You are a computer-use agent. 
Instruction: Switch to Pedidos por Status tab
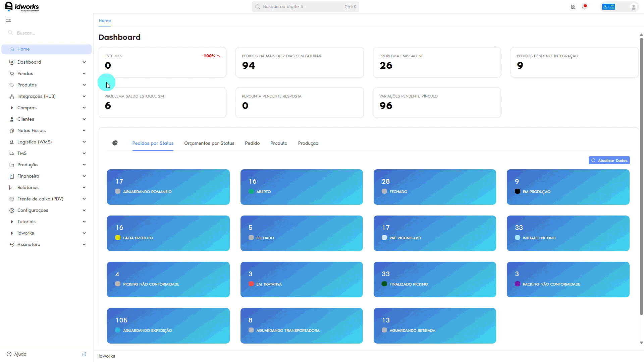point(153,143)
